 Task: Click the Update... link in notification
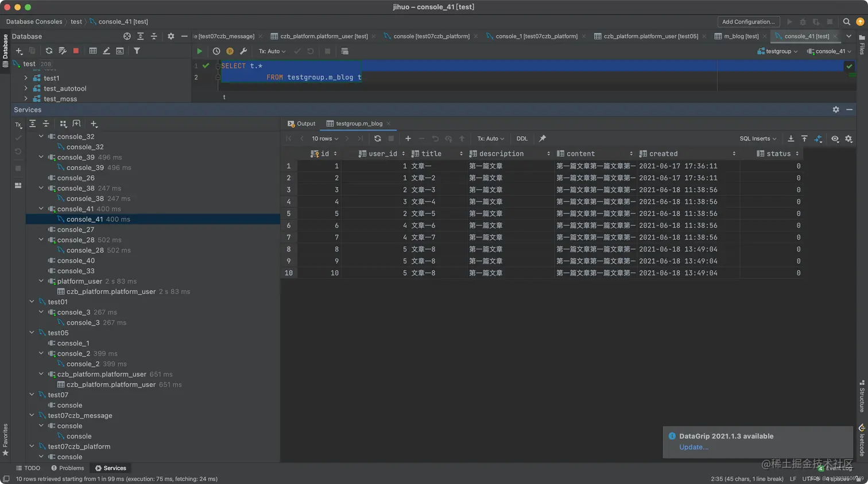(693, 447)
